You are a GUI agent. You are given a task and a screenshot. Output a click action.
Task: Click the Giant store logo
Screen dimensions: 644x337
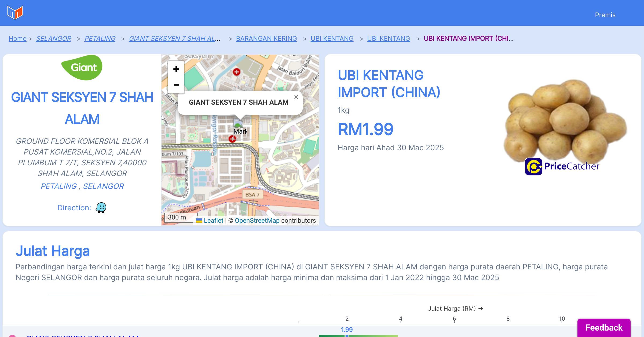coord(82,68)
